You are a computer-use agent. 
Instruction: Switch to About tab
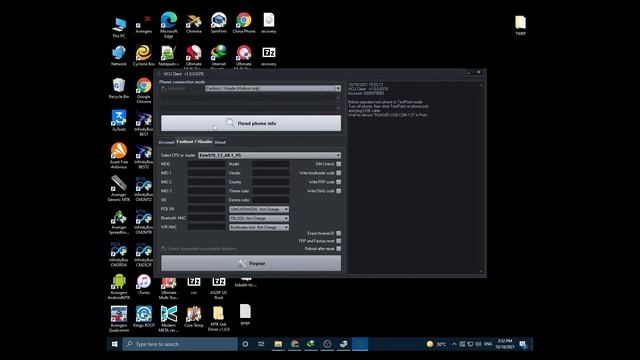click(x=220, y=142)
